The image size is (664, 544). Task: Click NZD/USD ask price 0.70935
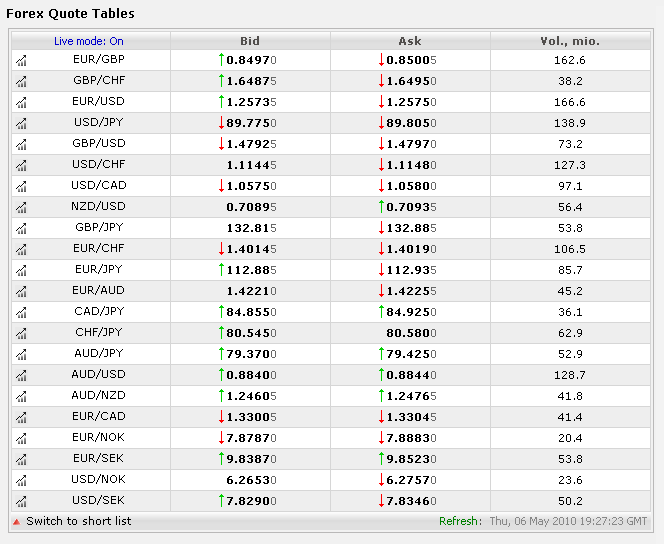pyautogui.click(x=410, y=207)
